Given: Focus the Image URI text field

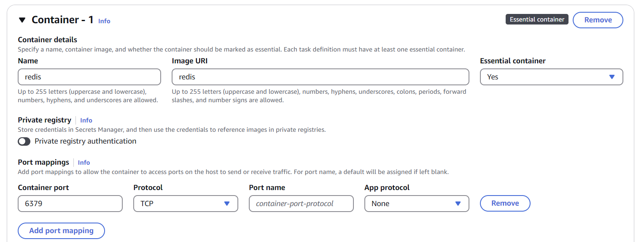Looking at the screenshot, I should (320, 77).
